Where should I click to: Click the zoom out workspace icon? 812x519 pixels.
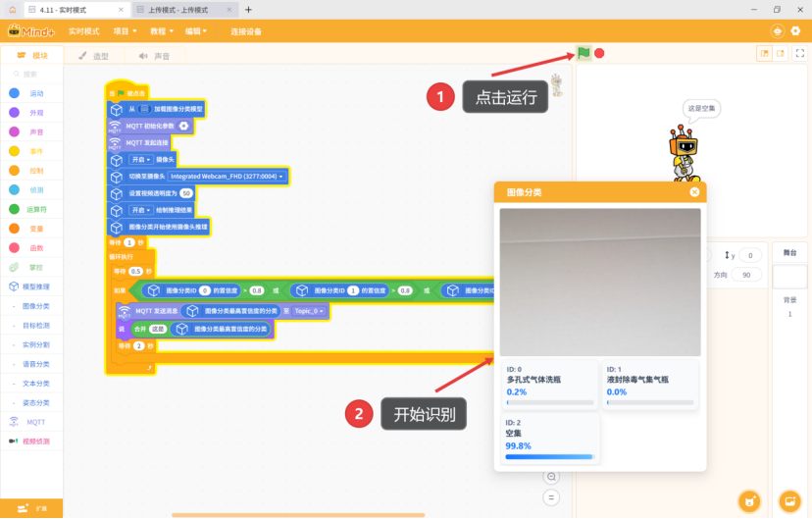(551, 477)
